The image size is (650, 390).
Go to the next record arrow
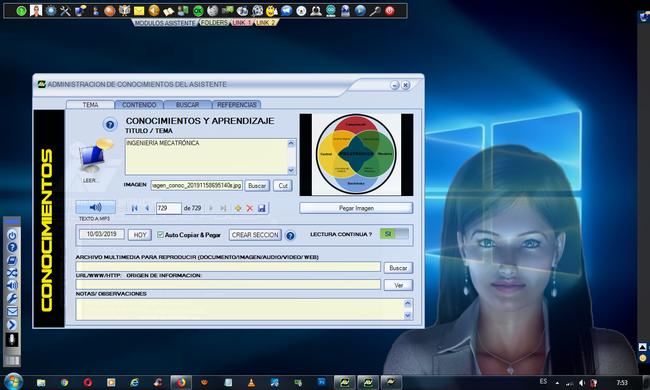211,208
